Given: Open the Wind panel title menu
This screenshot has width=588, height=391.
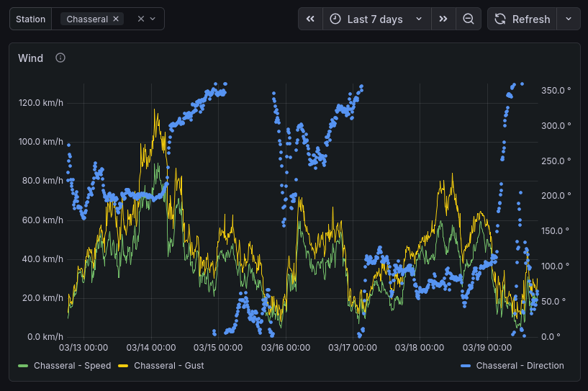Looking at the screenshot, I should pyautogui.click(x=30, y=58).
